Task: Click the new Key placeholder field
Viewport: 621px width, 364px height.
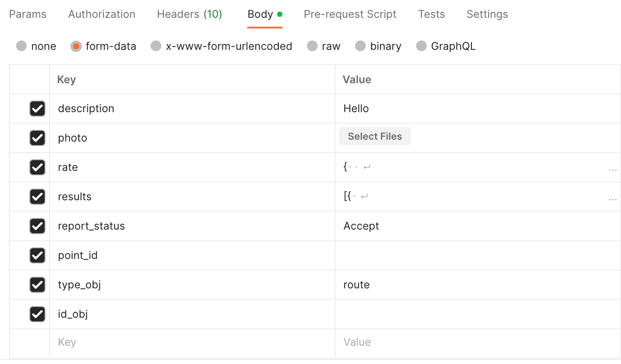Action: [x=192, y=343]
